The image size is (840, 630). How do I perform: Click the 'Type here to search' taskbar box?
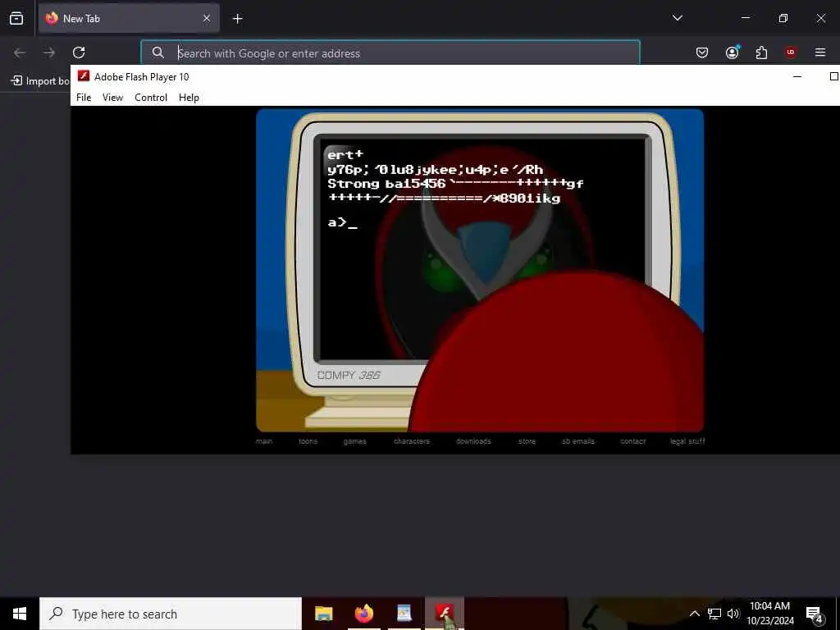click(x=171, y=614)
